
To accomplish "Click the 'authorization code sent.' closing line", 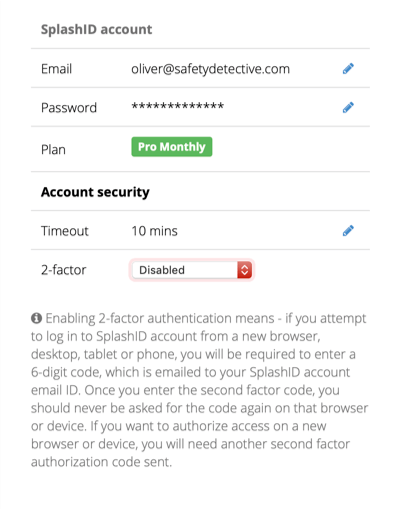I will point(101,462).
